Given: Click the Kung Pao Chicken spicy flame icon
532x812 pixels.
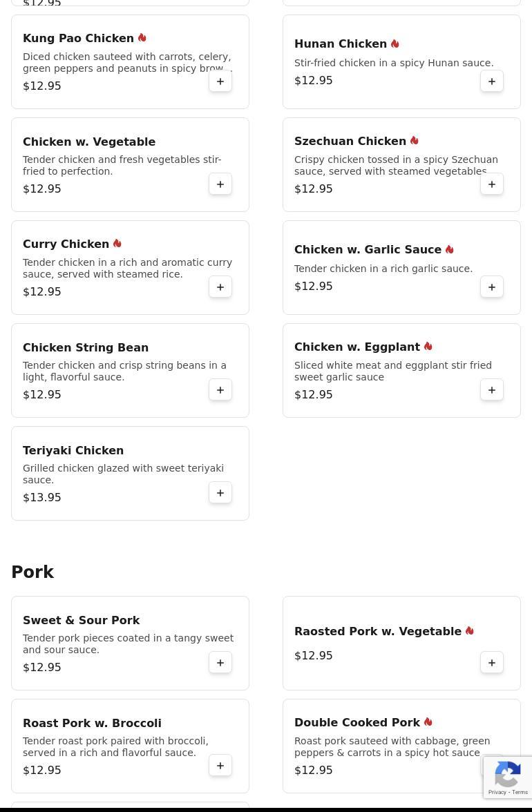Looking at the screenshot, I should 142,38.
